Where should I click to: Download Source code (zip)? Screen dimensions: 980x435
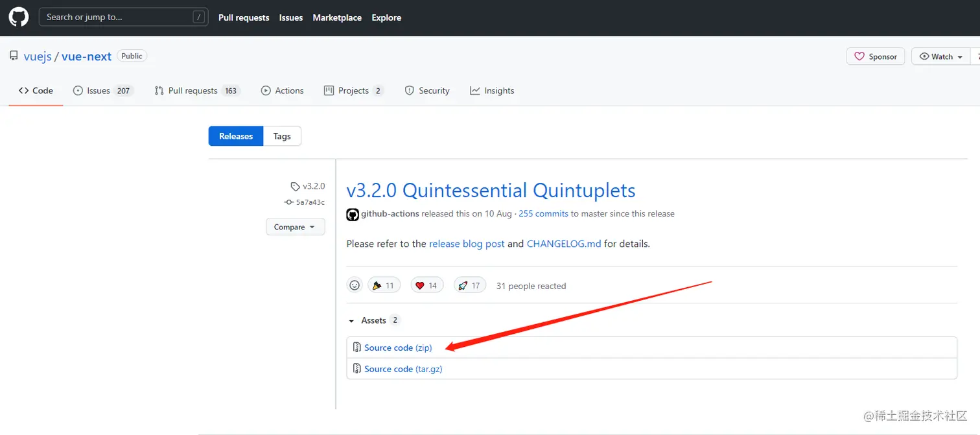[398, 348]
